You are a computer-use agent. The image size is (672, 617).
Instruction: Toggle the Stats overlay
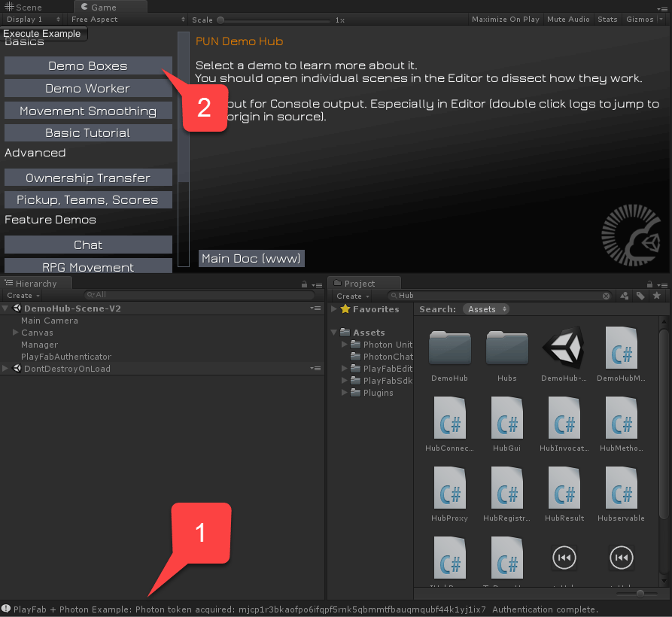pos(607,20)
